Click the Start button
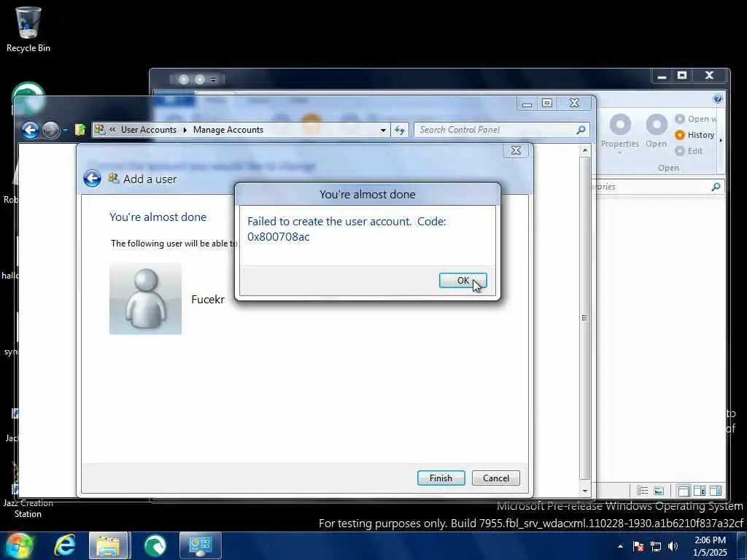 pos(18,545)
